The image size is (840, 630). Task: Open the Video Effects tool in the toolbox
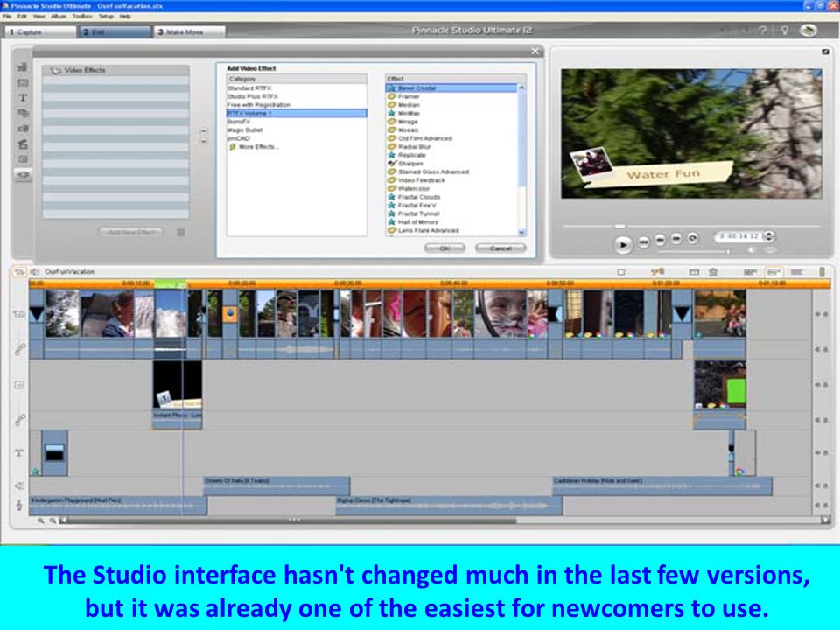23,175
